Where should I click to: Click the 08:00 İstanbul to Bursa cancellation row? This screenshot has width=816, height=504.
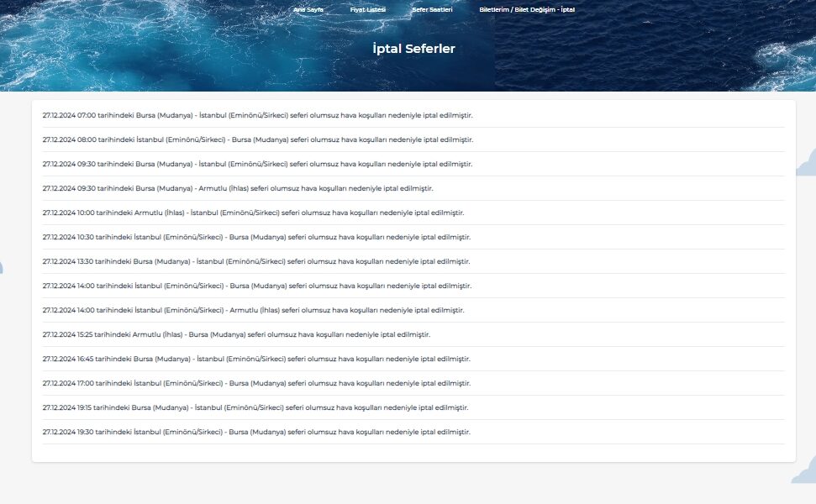[257, 139]
